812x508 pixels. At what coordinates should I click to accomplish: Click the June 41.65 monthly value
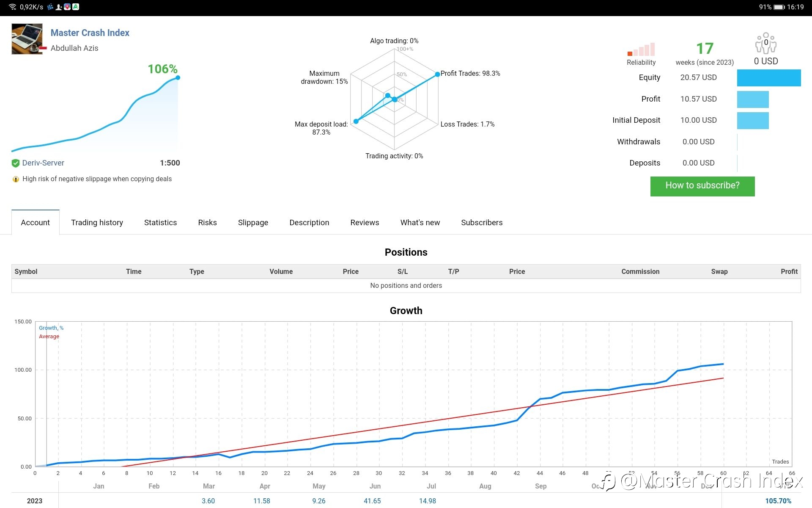(x=372, y=501)
